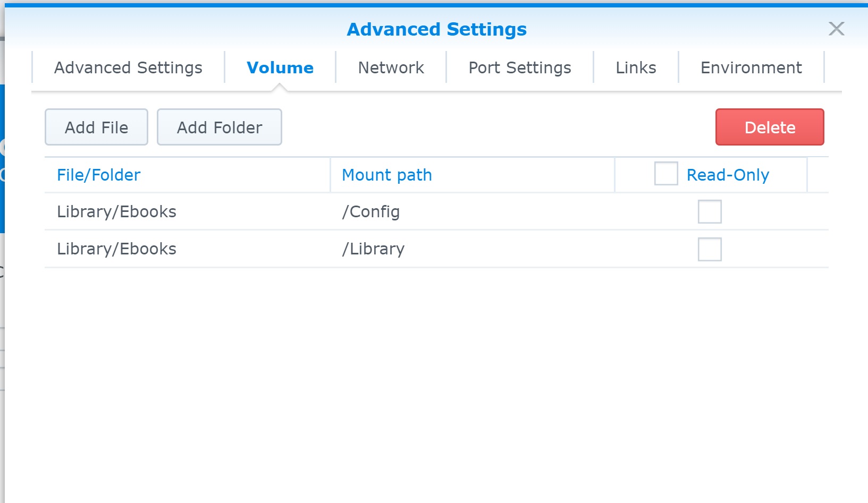Sort by the Mount path column header
The width and height of the screenshot is (868, 503).
(x=387, y=175)
